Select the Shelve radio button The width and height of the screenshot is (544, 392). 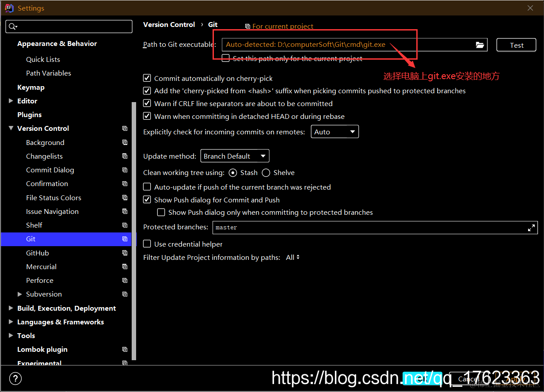point(266,172)
